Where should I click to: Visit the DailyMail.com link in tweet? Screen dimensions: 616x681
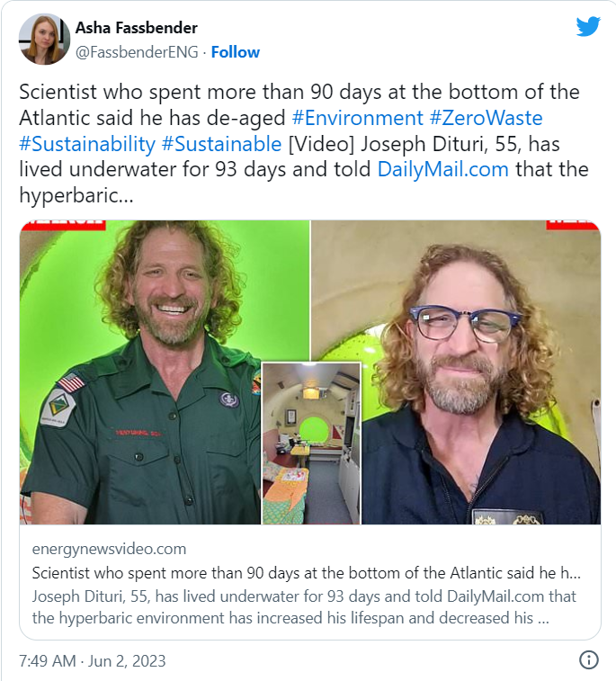point(442,169)
